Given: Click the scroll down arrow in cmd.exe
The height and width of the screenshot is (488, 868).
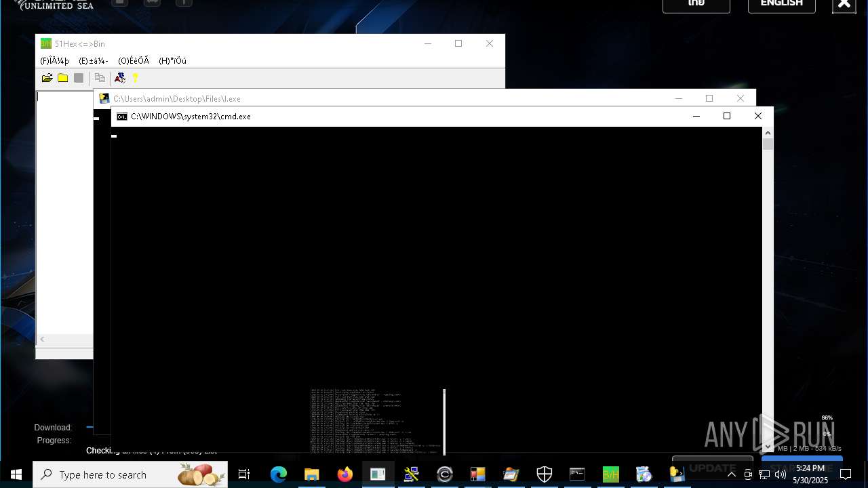Looking at the screenshot, I should coord(768,447).
